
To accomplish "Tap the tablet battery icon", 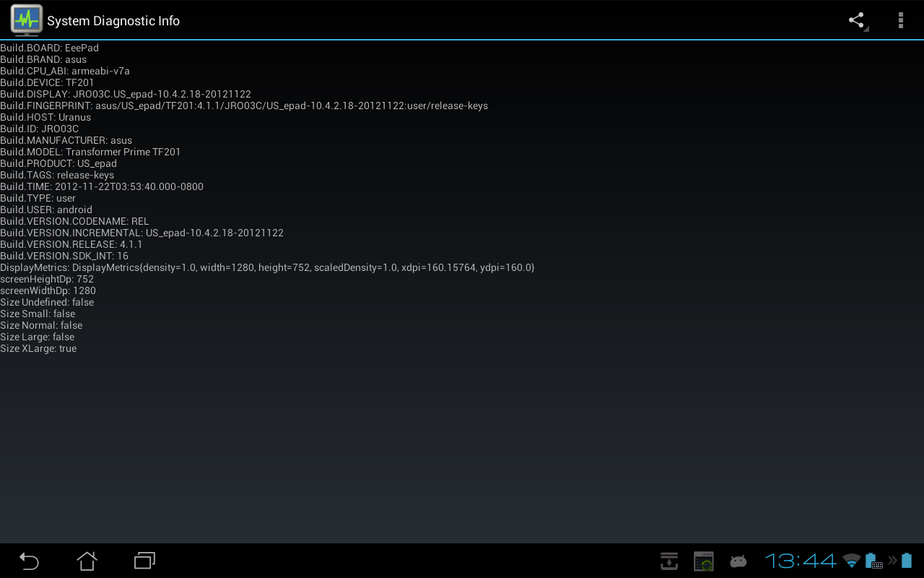I will (x=907, y=561).
